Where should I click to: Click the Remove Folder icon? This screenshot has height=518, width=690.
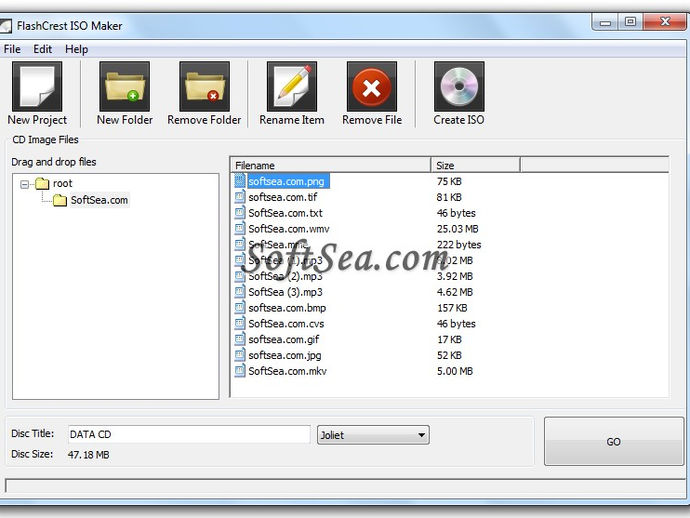[204, 86]
